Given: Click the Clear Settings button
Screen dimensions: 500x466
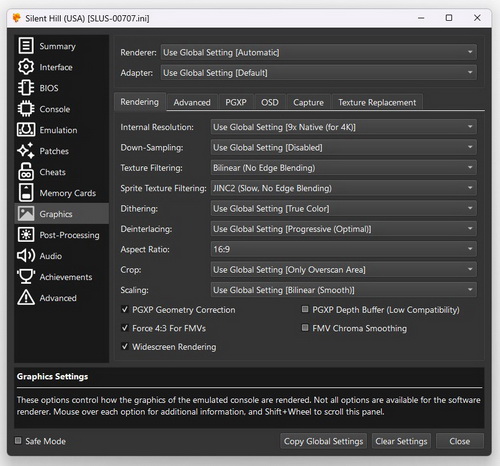Looking at the screenshot, I should tap(401, 441).
